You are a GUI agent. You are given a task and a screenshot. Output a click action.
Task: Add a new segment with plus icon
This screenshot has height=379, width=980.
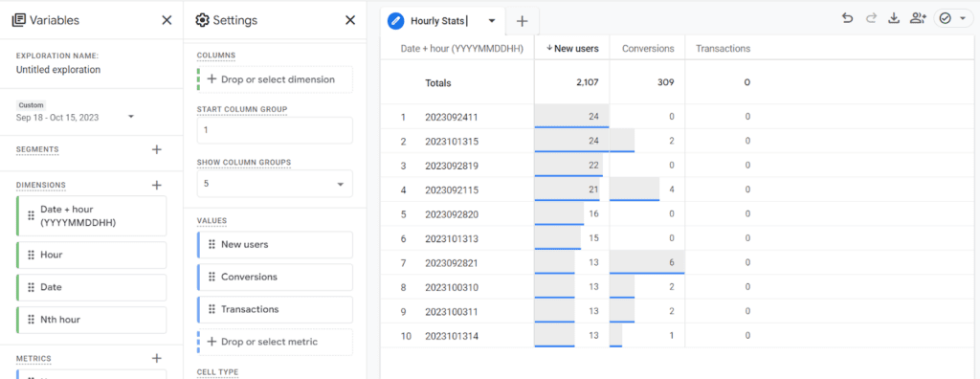click(x=157, y=149)
